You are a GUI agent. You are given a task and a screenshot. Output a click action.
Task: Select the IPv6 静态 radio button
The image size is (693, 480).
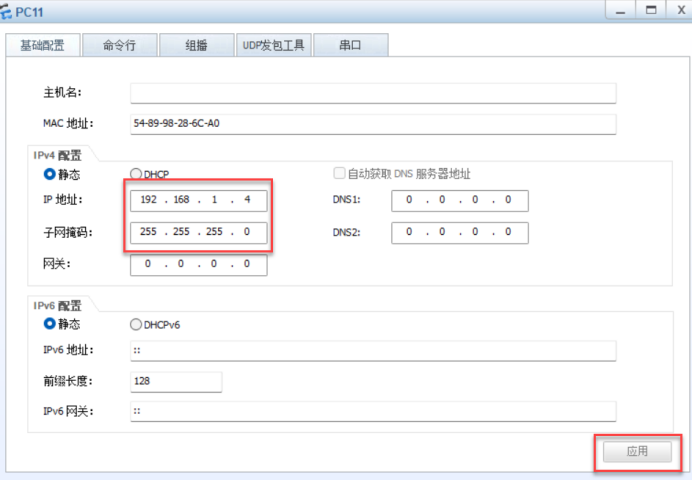click(x=48, y=324)
